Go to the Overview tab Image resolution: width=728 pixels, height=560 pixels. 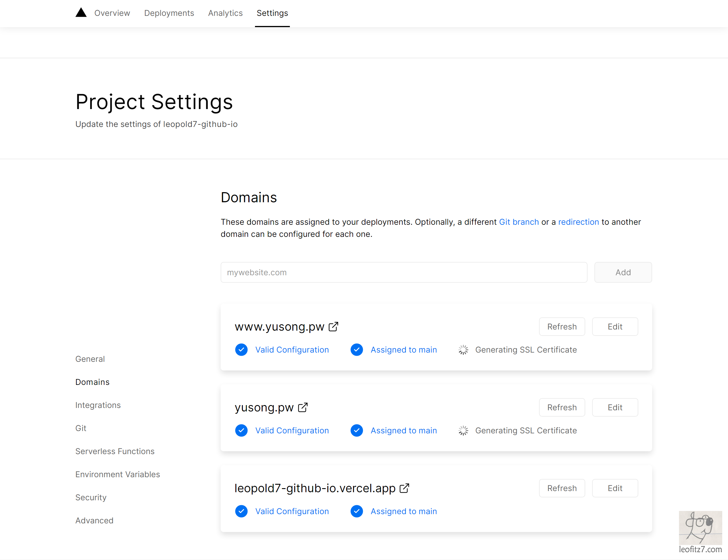112,13
